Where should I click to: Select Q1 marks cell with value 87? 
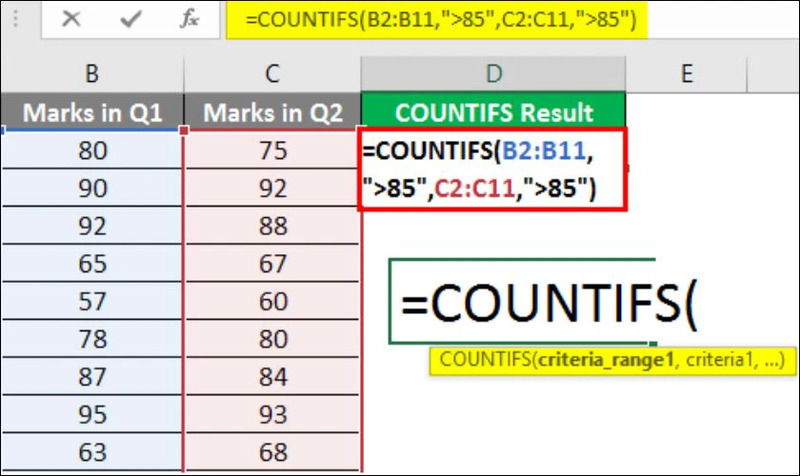(92, 377)
